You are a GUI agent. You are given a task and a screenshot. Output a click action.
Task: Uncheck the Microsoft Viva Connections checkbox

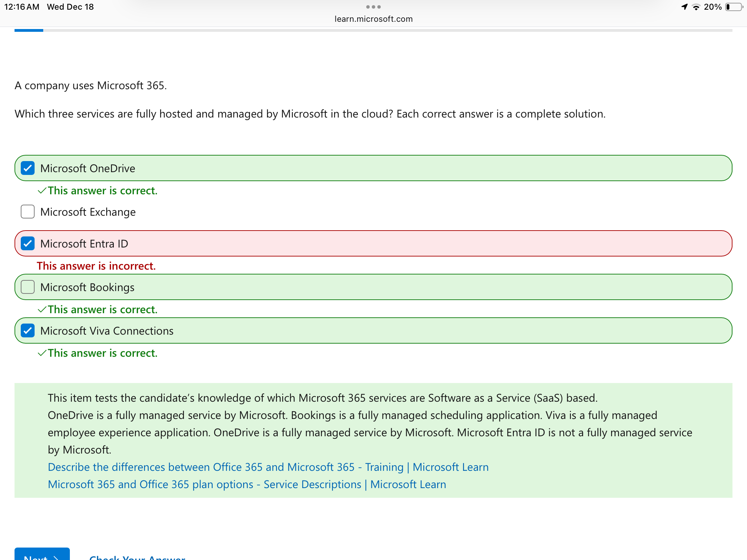(28, 331)
